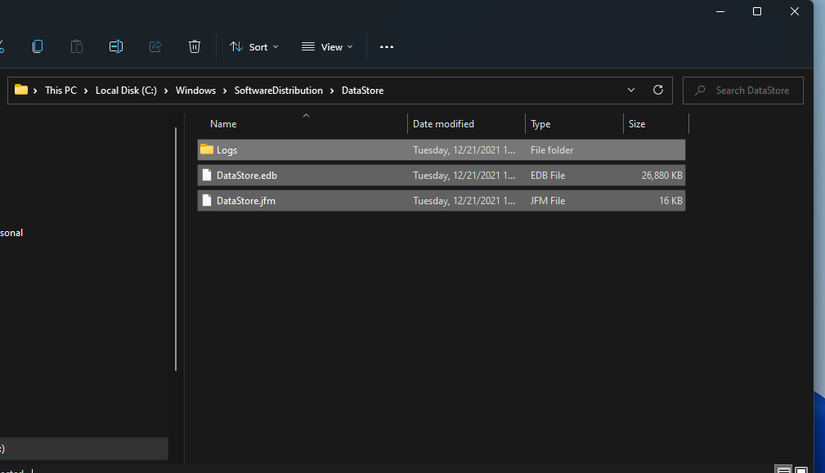Click the Rename icon in toolbar
The width and height of the screenshot is (825, 473).
[116, 46]
